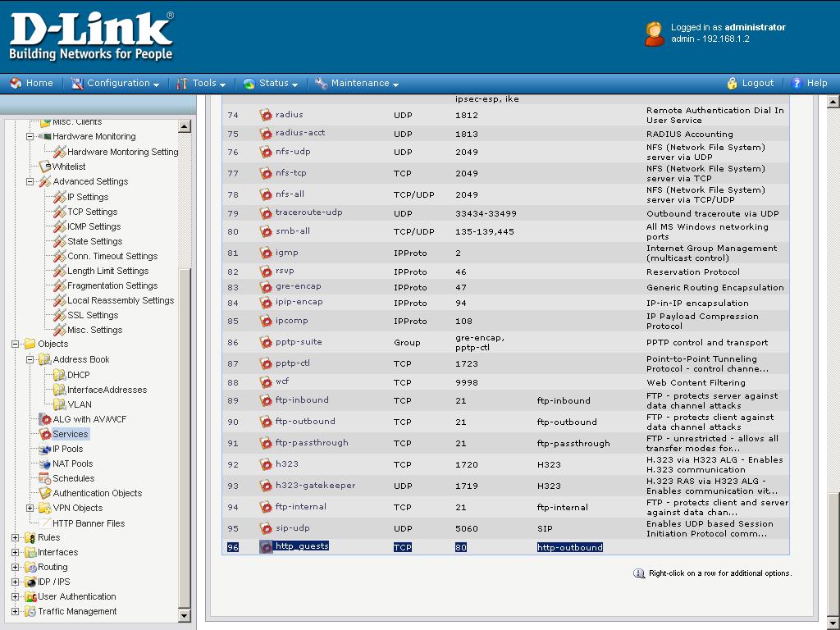This screenshot has height=630, width=840.
Task: Click the sidebar scrollbar down arrow
Action: (185, 616)
